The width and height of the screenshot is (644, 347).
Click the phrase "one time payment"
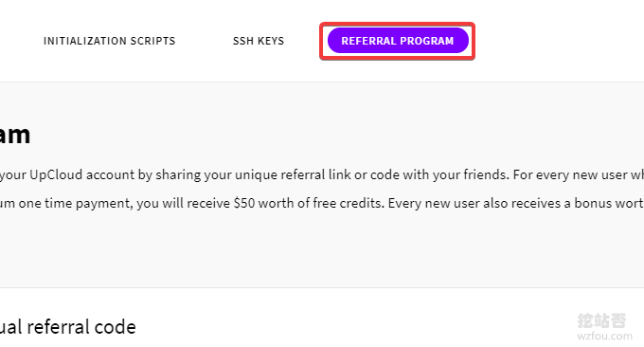click(76, 204)
